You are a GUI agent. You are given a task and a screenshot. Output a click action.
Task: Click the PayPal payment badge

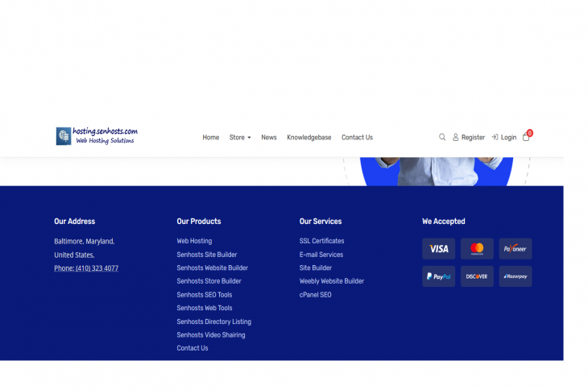tap(438, 276)
